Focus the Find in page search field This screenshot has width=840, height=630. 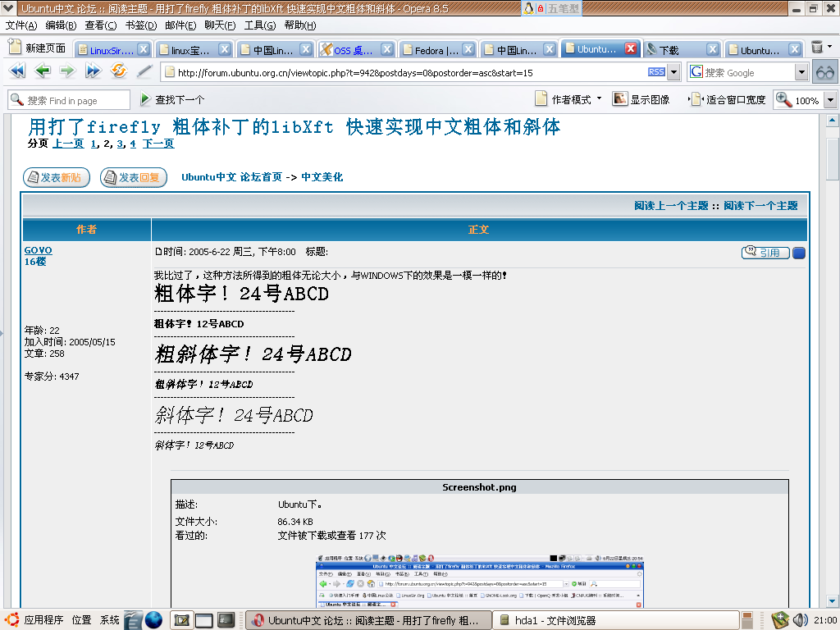point(69,100)
